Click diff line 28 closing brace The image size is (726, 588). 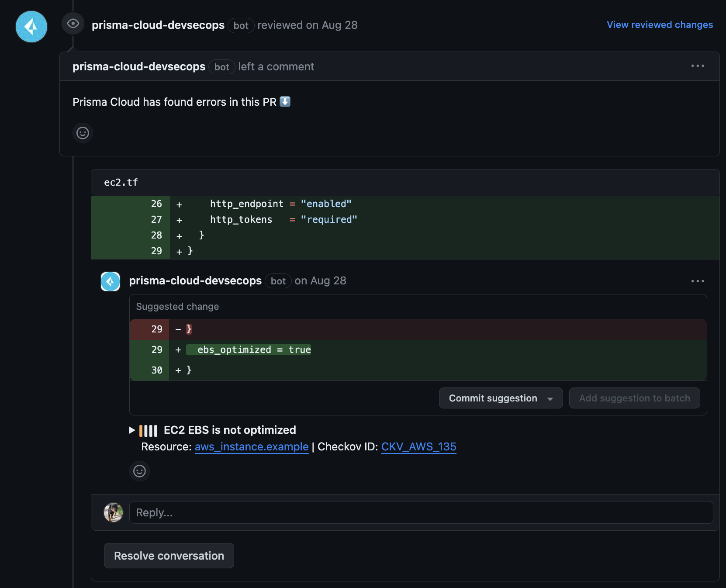[x=405, y=235]
